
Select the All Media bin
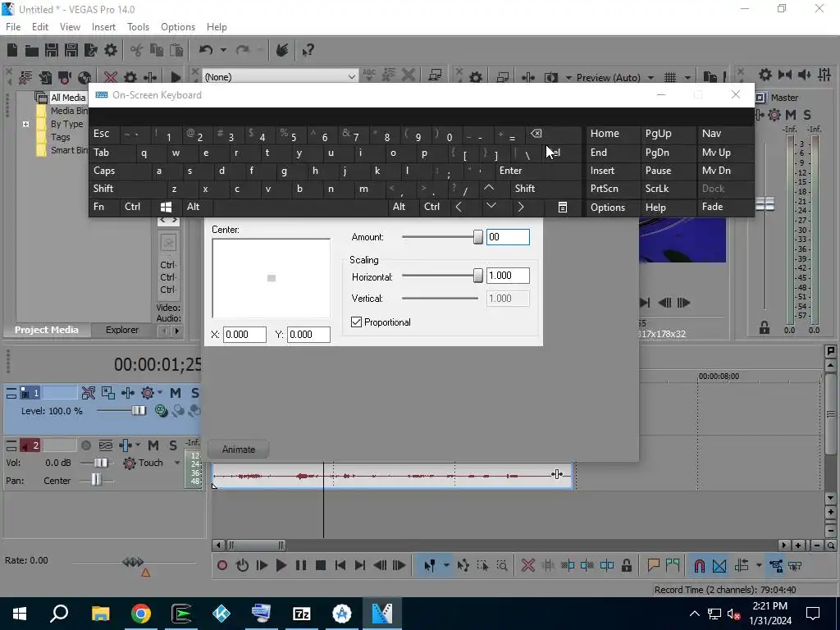coord(67,98)
